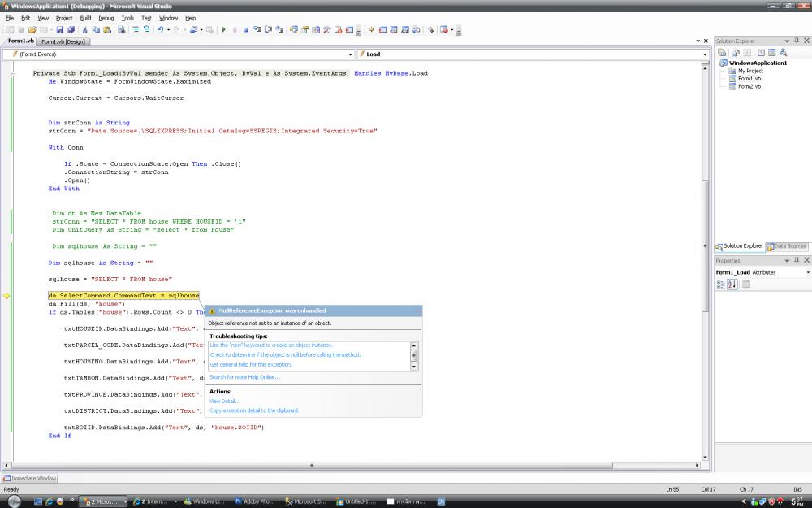Open the File menu
Viewport: 812px width, 508px height.
10,18
